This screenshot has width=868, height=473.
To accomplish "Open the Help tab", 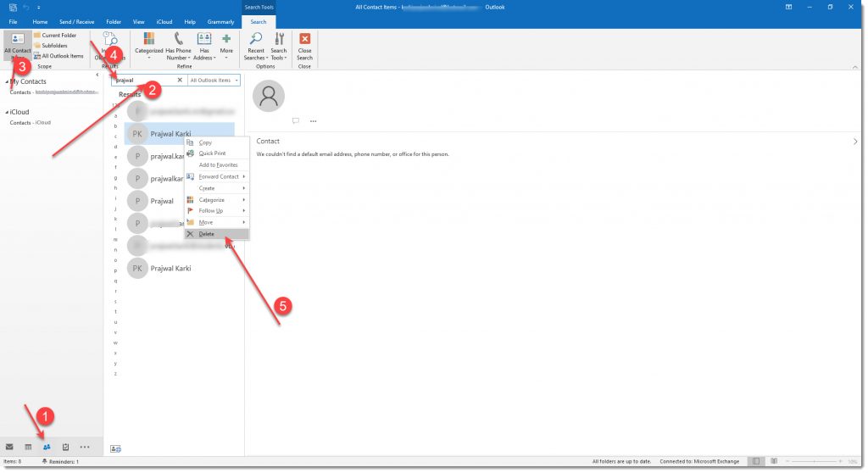I will click(190, 22).
